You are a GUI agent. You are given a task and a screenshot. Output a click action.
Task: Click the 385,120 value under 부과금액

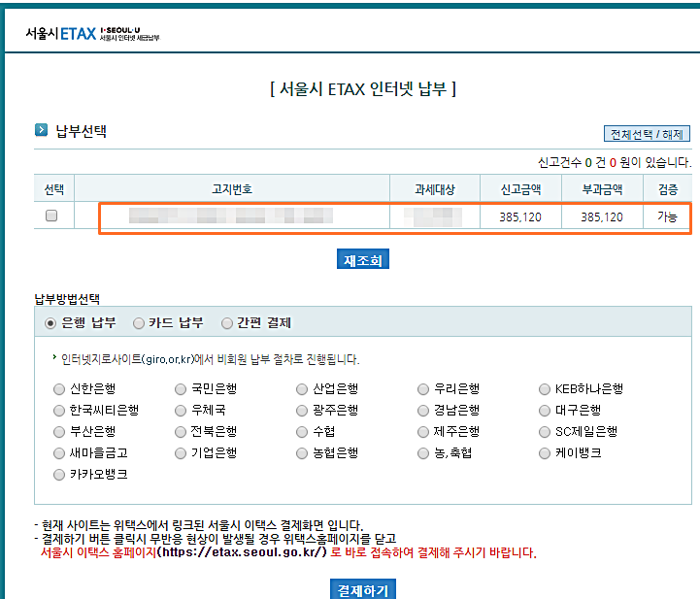click(602, 217)
